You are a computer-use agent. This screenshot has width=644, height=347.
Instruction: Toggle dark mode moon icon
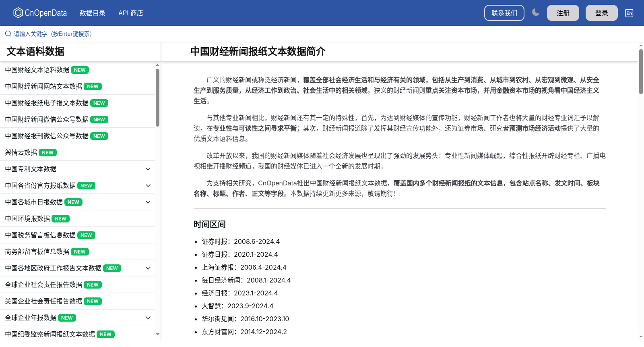[536, 12]
